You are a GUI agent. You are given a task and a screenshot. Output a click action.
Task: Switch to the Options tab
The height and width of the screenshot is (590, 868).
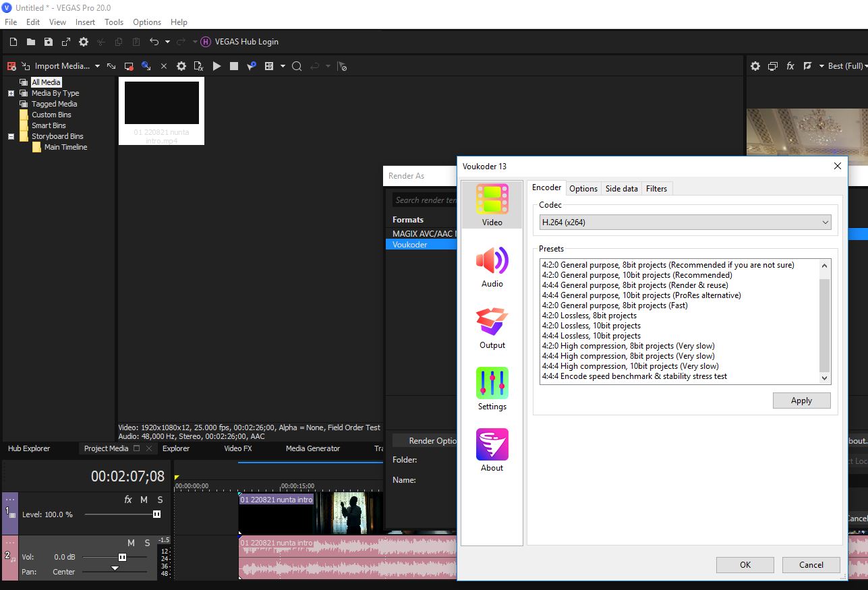click(x=583, y=189)
